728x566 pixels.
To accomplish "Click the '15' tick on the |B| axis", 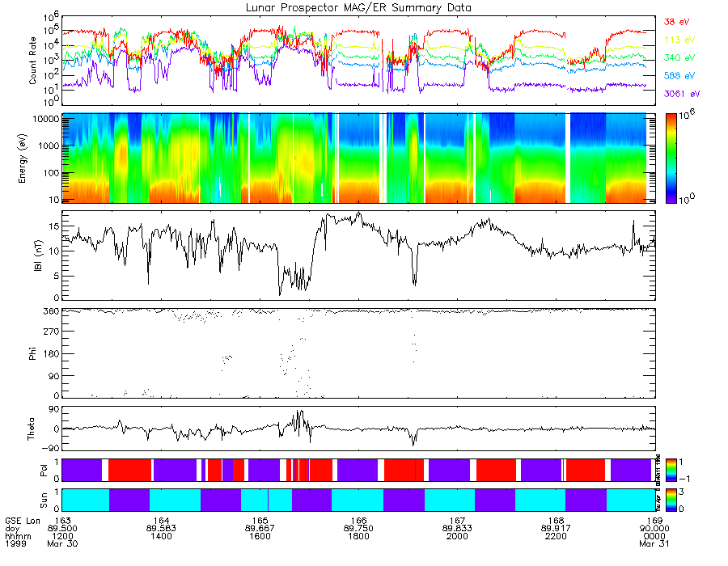I will point(54,226).
